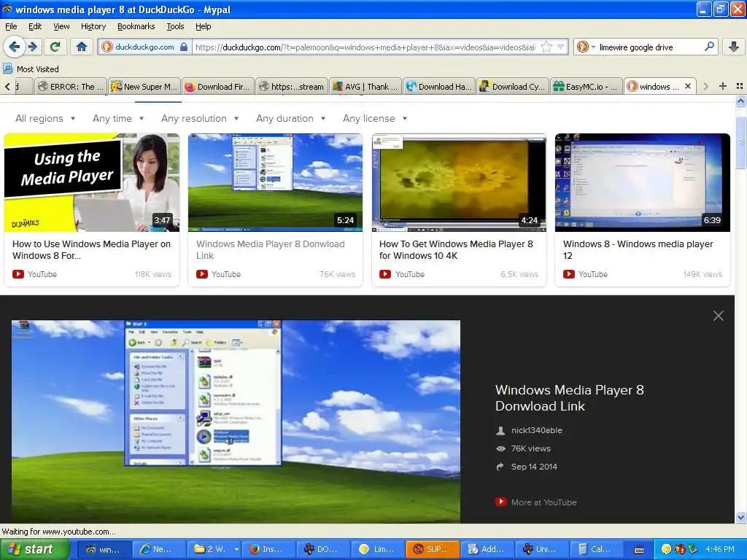
Task: Open the Any duration filter dropdown
Action: (x=290, y=119)
